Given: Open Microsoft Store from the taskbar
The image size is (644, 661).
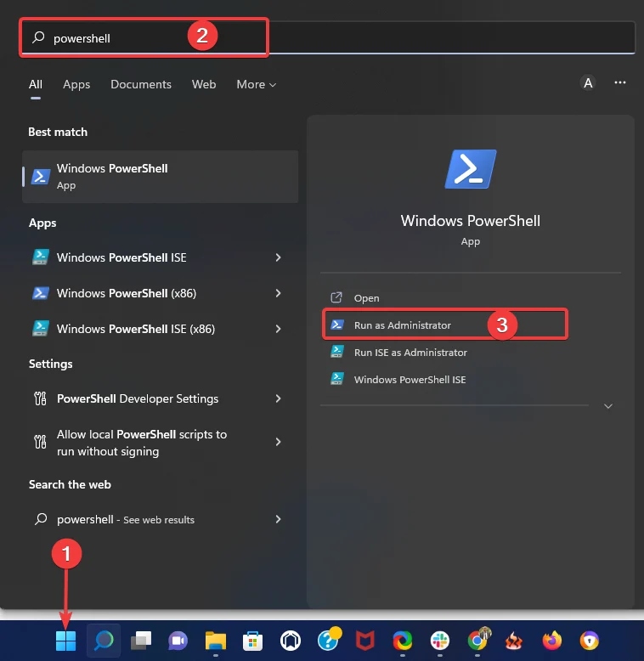Looking at the screenshot, I should pyautogui.click(x=252, y=641).
